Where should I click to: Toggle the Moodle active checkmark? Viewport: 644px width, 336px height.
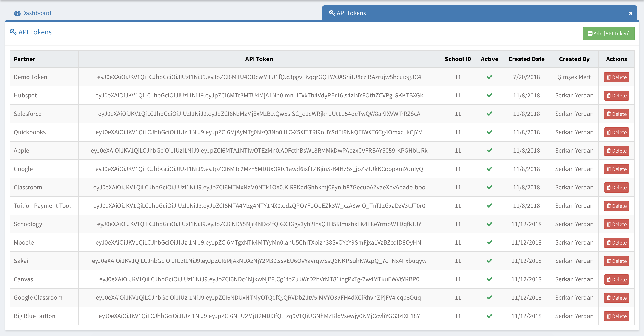point(489,242)
